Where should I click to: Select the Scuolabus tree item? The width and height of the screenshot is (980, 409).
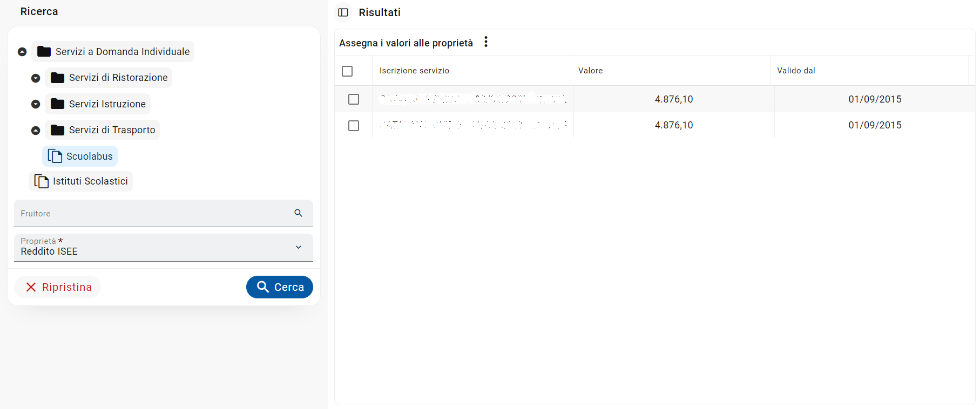point(90,156)
